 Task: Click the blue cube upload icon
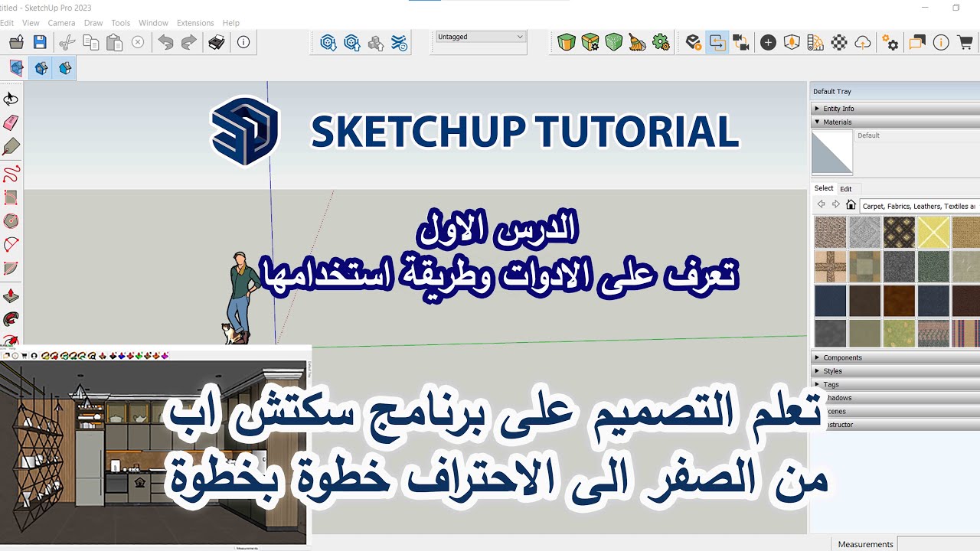352,43
